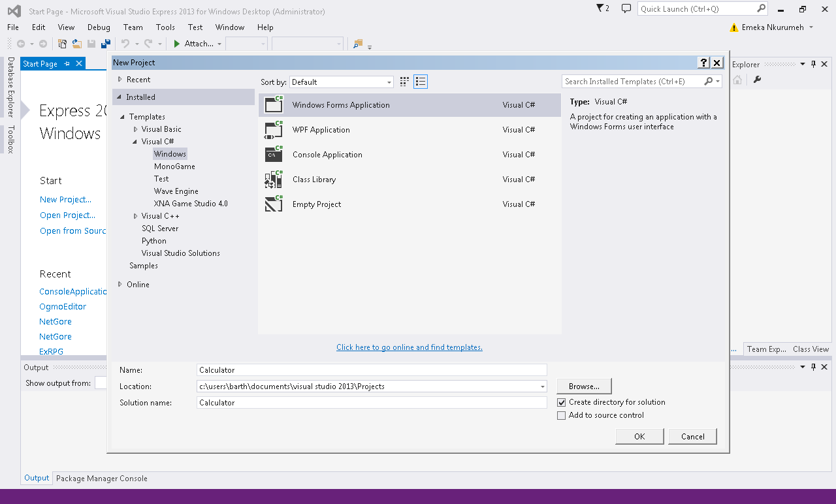
Task: Click the Redo toolbar icon
Action: (x=148, y=44)
